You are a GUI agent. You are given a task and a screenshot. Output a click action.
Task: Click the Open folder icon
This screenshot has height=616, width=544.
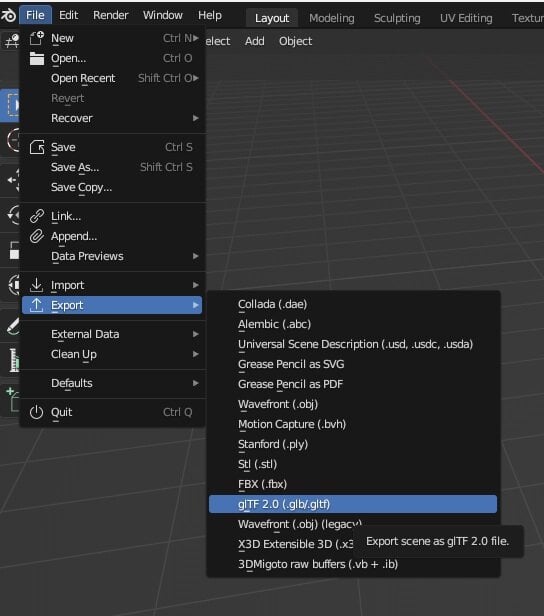pos(37,58)
